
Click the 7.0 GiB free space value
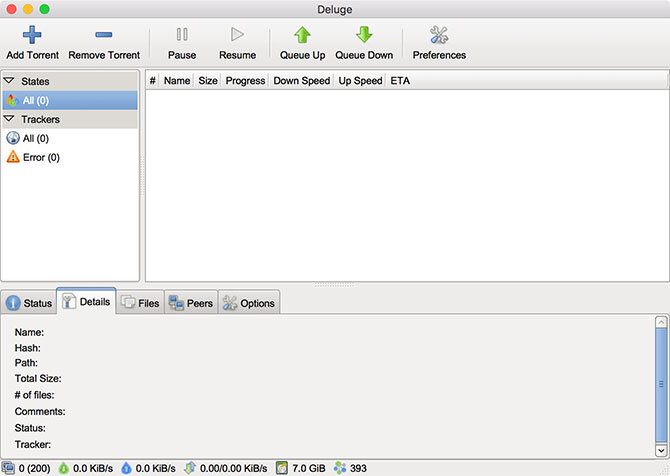tap(309, 469)
